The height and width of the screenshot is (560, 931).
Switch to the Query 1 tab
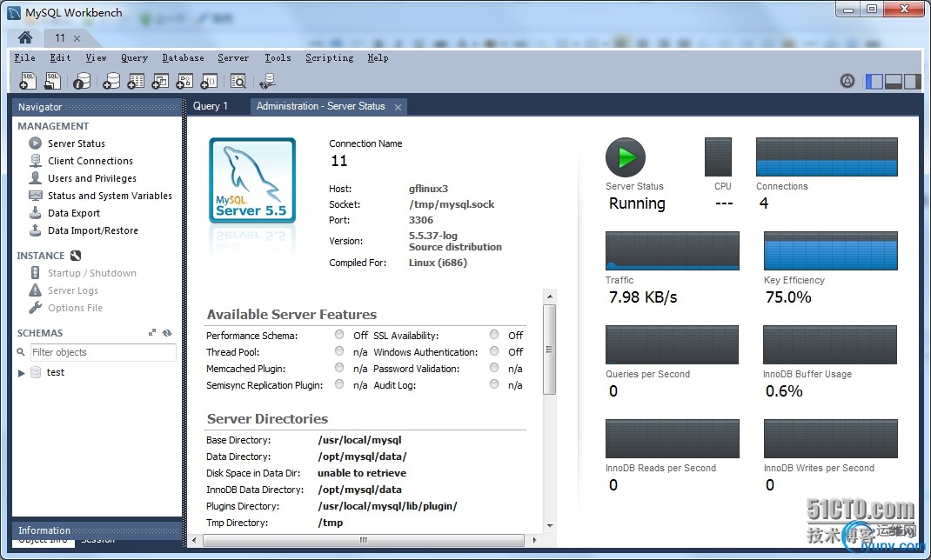pyautogui.click(x=210, y=106)
